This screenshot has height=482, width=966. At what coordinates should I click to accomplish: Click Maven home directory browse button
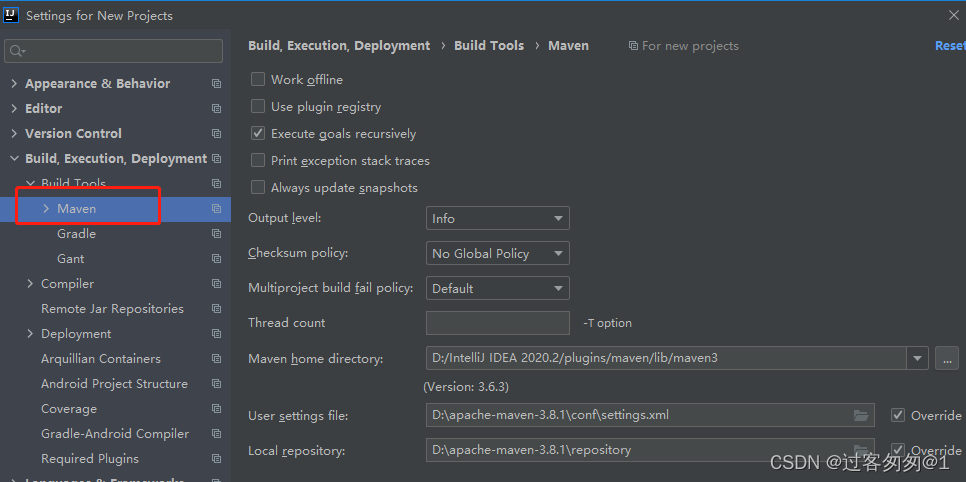[x=947, y=358]
